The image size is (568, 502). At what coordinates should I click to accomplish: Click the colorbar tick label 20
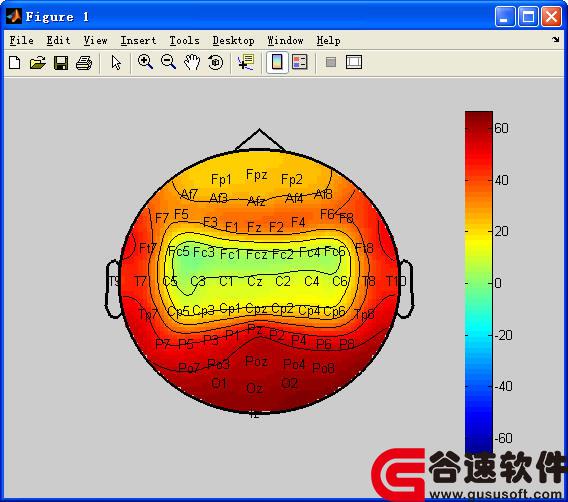[501, 231]
